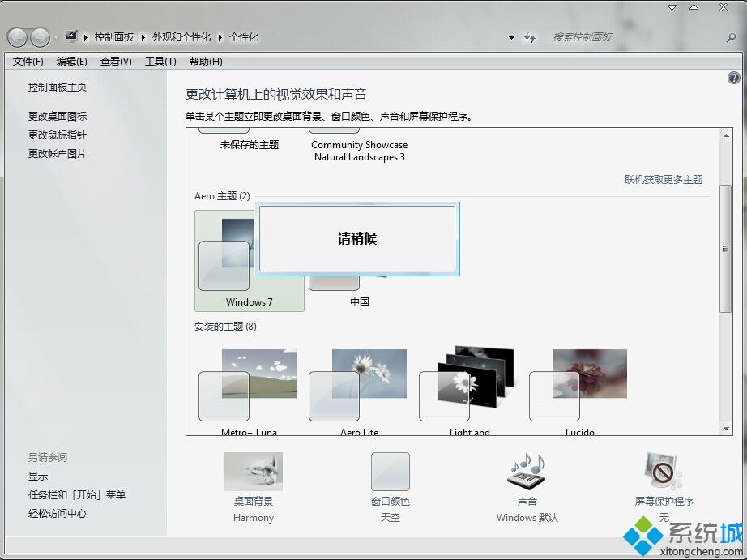747x560 pixels.
Task: Open the address bar history dropdown
Action: click(x=511, y=37)
